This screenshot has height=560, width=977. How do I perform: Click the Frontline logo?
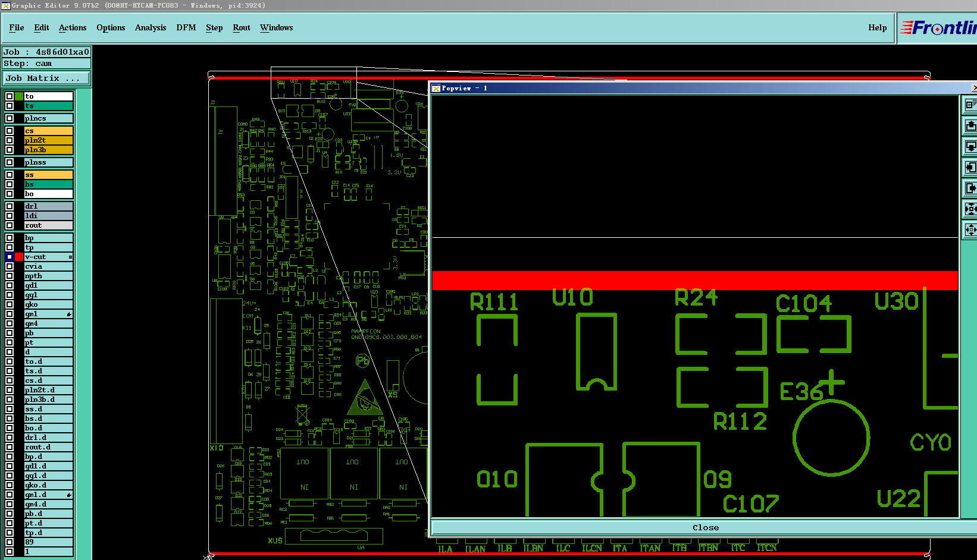pyautogui.click(x=938, y=28)
